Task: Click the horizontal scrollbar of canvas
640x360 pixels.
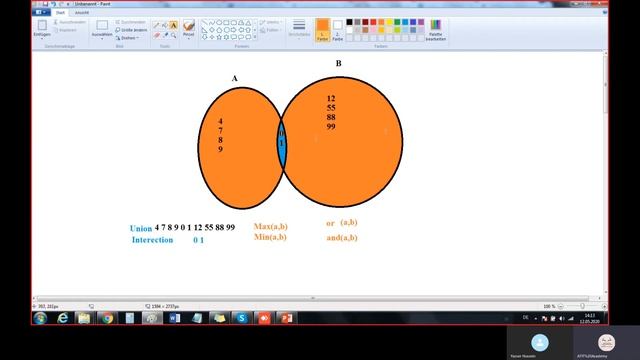Action: 313,298
